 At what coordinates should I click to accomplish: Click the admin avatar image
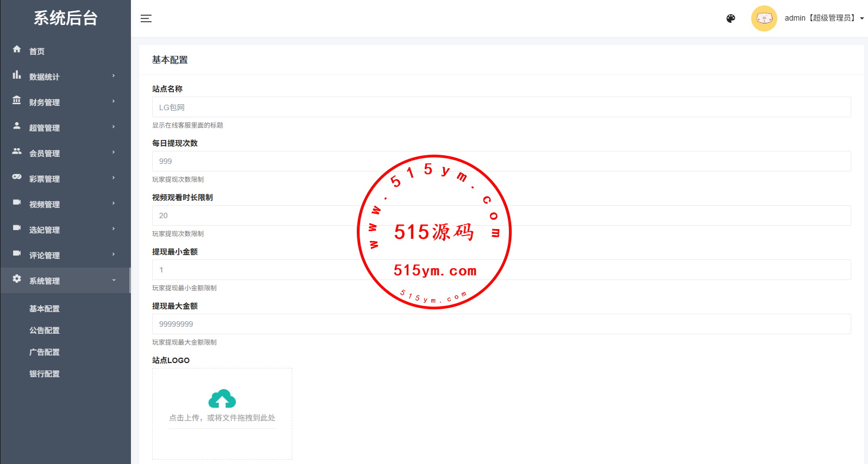[x=764, y=18]
